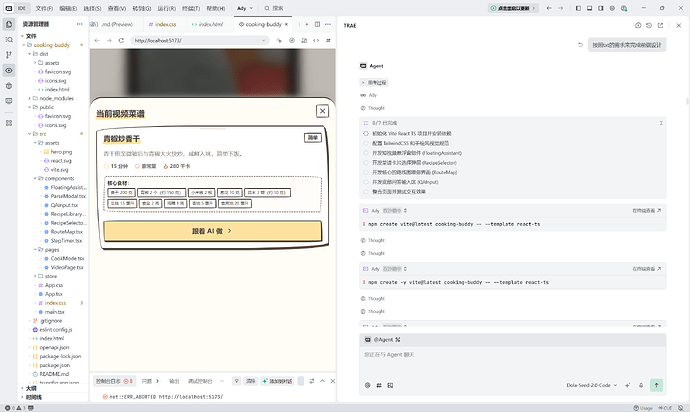The width and height of the screenshot is (690, 412).
Task: Switch to the index.css tab
Action: click(x=162, y=24)
